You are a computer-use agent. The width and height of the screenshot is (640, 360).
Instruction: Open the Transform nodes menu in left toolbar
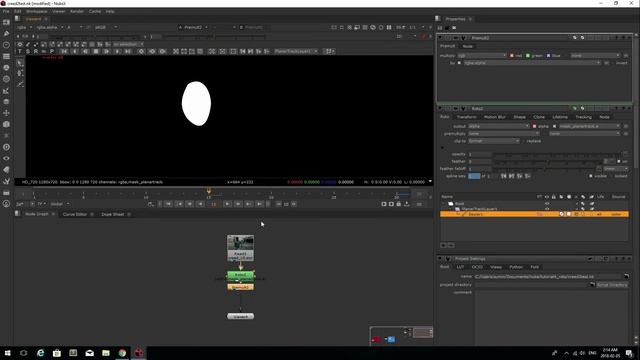6,113
